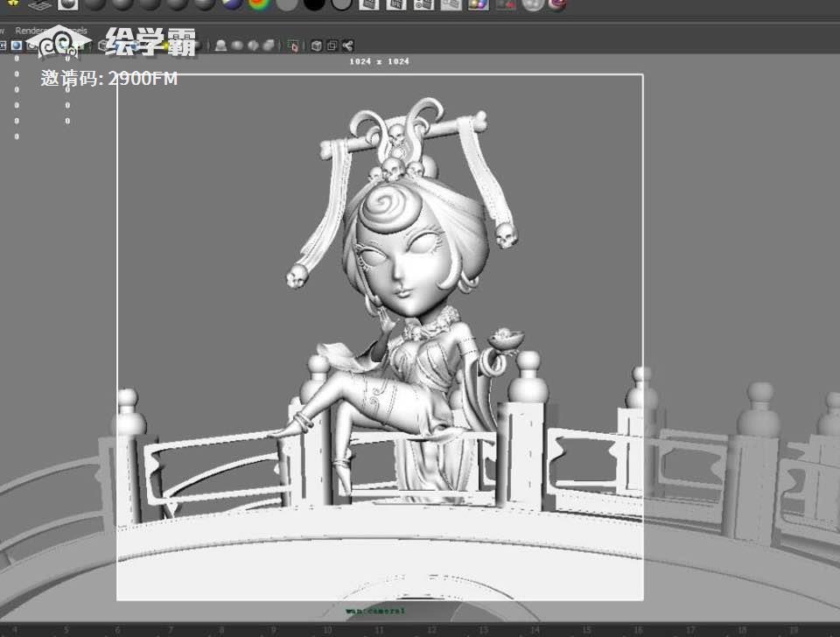Toggle the gray cube viewport effect icon

tap(269, 45)
